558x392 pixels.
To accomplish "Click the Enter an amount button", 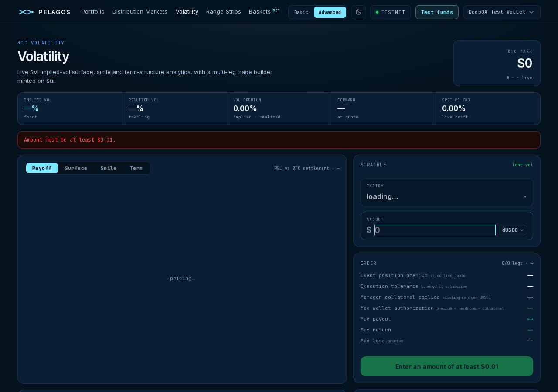I will click(x=447, y=366).
